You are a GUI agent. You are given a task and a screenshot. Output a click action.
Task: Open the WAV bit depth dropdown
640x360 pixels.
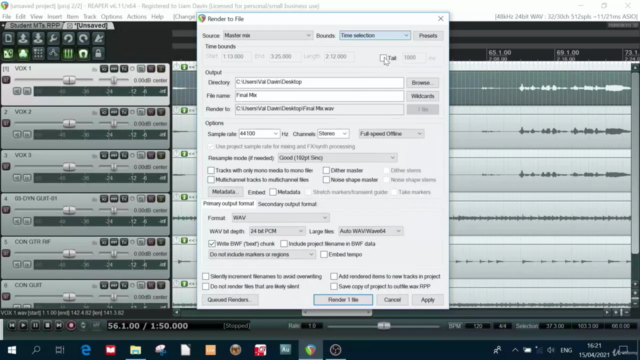point(277,231)
